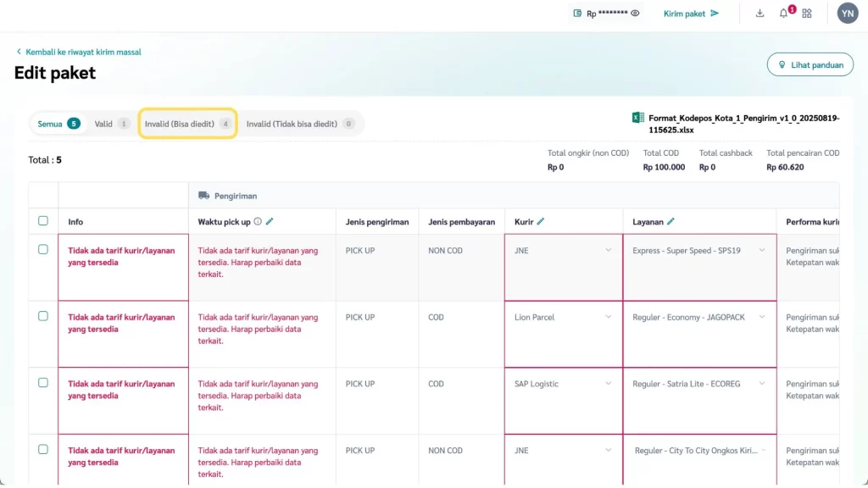Viewport: 868px width, 488px height.
Task: Click the download icon in top bar
Action: coord(759,14)
